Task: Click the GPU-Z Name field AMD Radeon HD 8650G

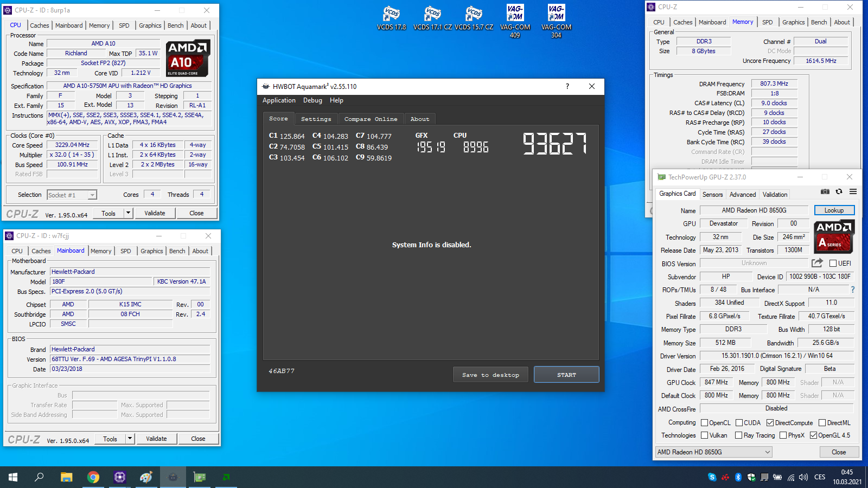Action: (754, 210)
